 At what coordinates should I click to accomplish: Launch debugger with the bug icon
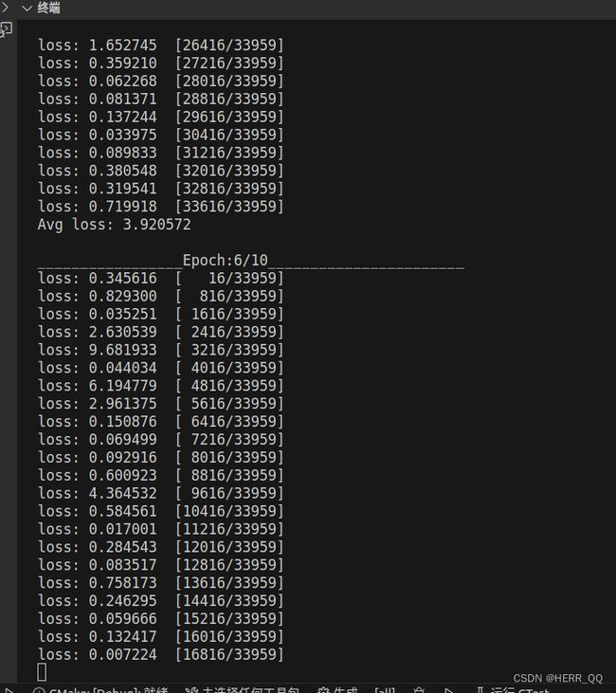point(419,690)
